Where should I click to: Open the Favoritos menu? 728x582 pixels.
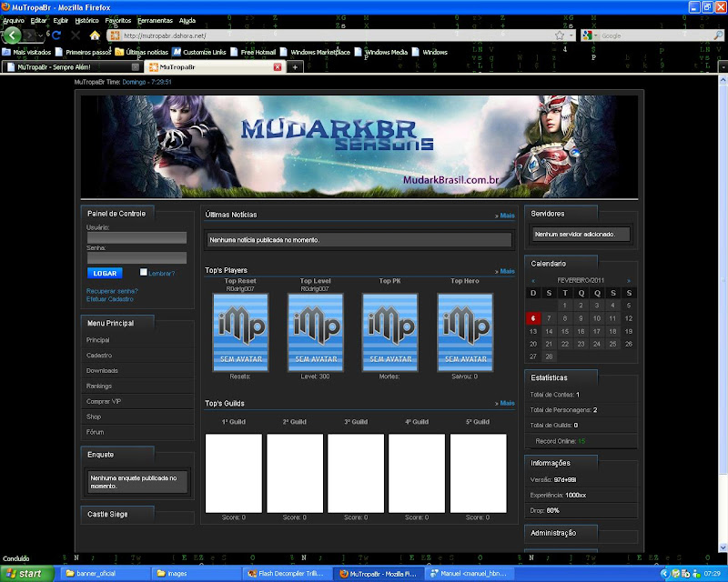(117, 19)
